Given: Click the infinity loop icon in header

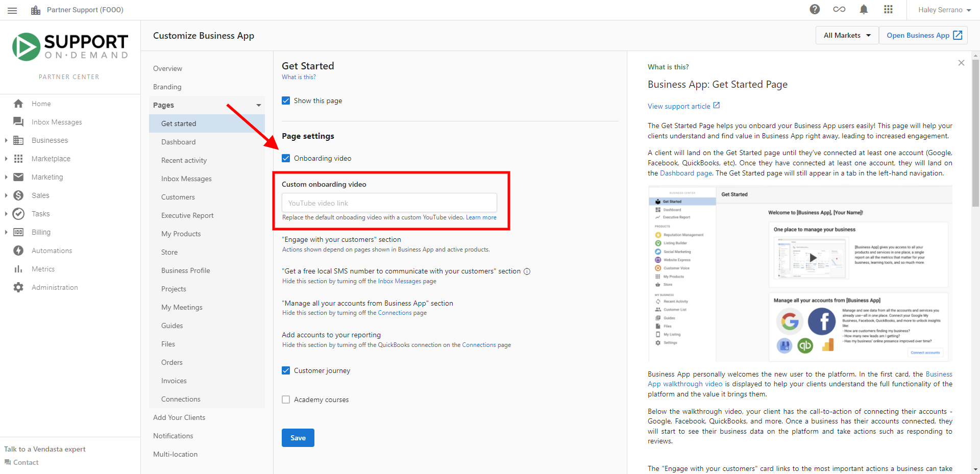Looking at the screenshot, I should pos(839,9).
